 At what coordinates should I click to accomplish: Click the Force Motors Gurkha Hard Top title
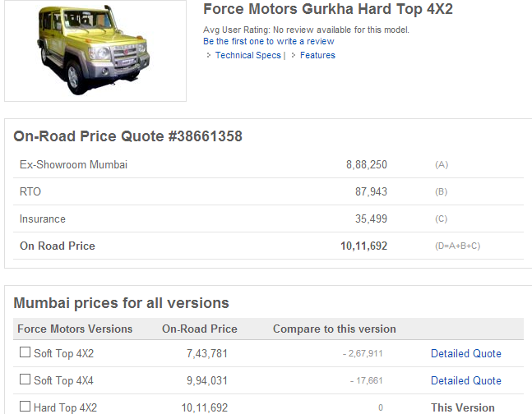pos(328,9)
